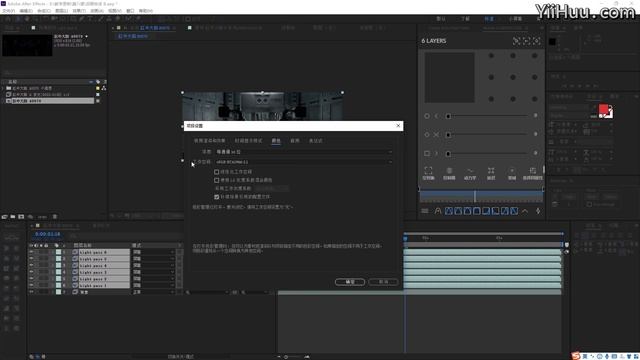Image resolution: width=640 pixels, height=360 pixels.
Task: Click the trash icon in the Project panel
Action: click(55, 217)
